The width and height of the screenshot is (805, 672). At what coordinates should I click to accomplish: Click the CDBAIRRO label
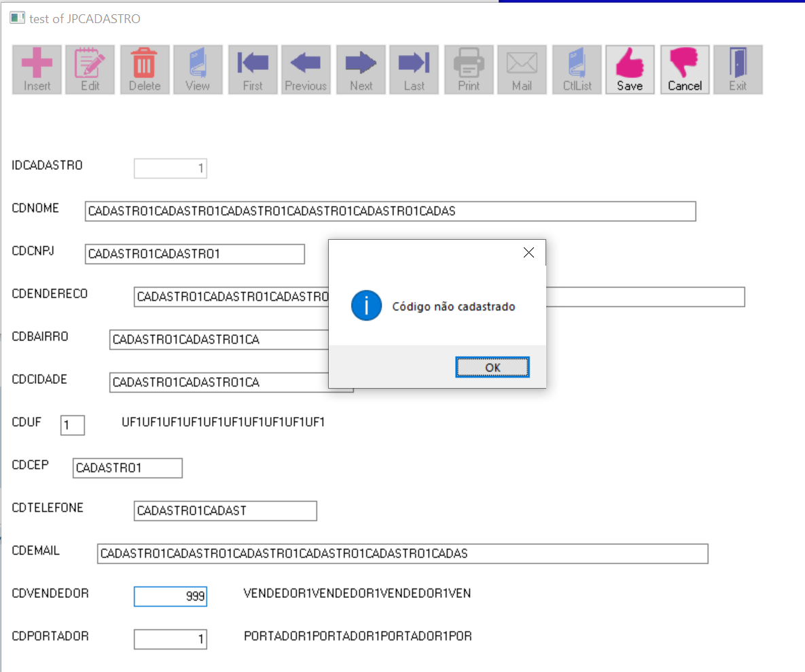pyautogui.click(x=40, y=337)
